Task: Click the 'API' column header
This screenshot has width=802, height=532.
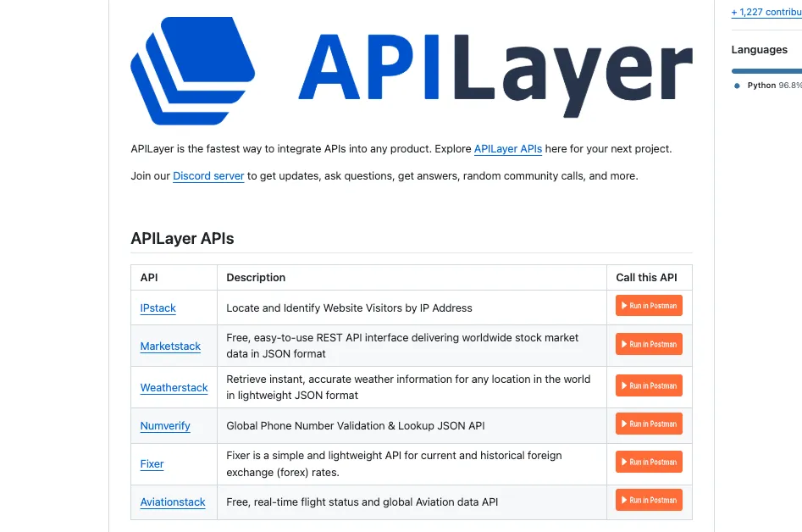Action: (x=149, y=278)
